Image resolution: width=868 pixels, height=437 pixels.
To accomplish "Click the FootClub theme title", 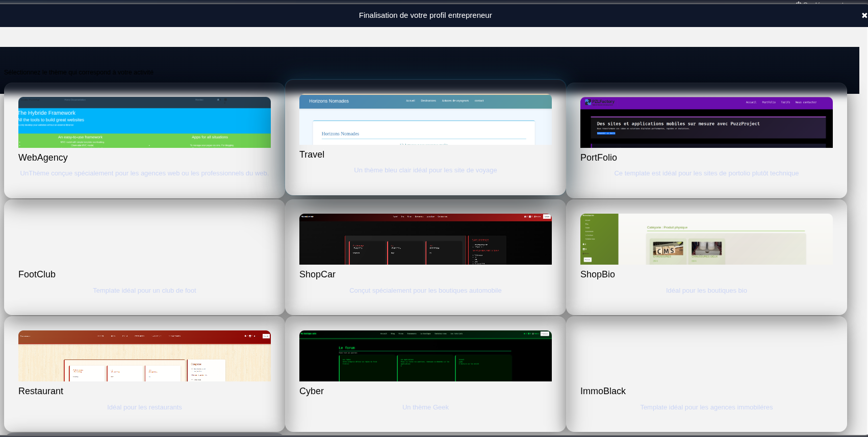I will [37, 274].
